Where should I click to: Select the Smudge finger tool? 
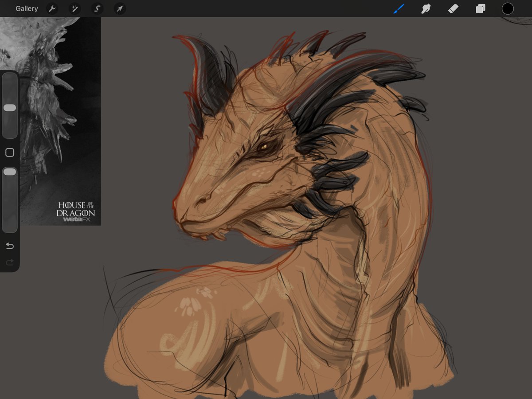pos(426,8)
